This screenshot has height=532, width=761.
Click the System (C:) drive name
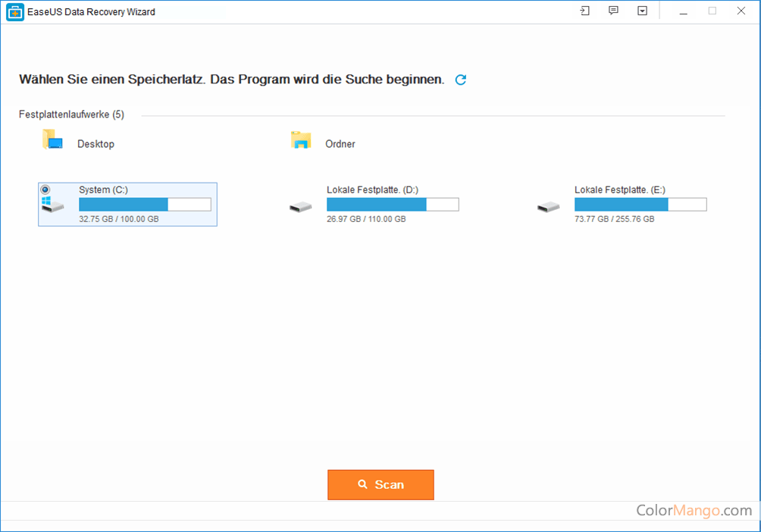(x=103, y=189)
